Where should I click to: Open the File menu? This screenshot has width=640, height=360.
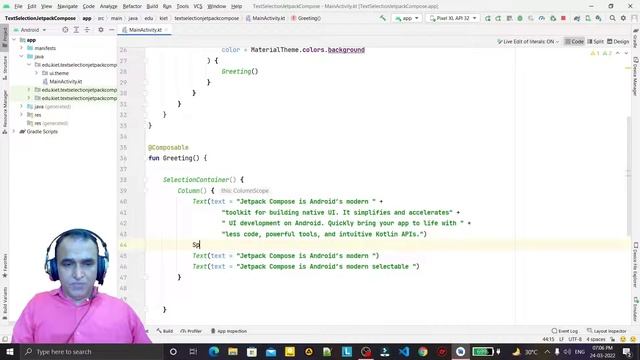click(18, 6)
